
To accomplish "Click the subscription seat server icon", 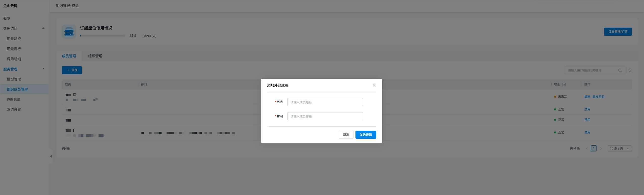I will pyautogui.click(x=69, y=32).
